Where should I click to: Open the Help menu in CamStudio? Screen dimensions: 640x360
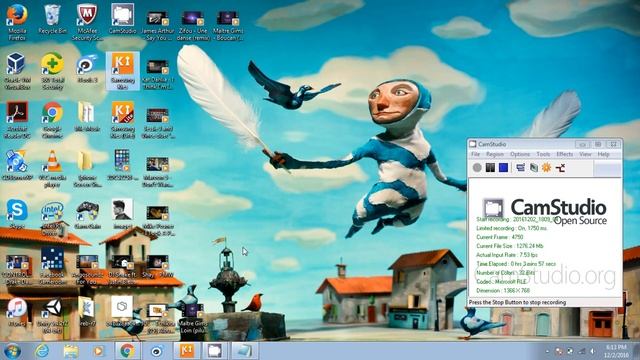603,154
